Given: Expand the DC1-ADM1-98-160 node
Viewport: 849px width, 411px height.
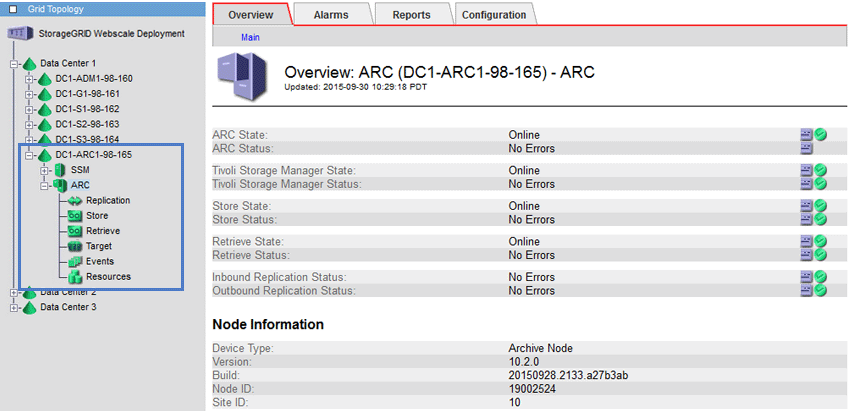Looking at the screenshot, I should click(30, 79).
